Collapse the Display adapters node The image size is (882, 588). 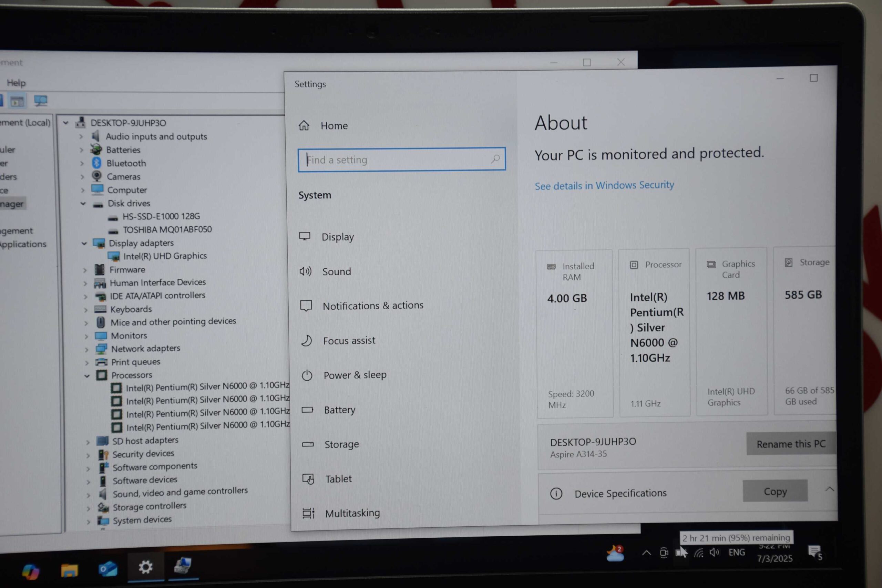pyautogui.click(x=84, y=244)
